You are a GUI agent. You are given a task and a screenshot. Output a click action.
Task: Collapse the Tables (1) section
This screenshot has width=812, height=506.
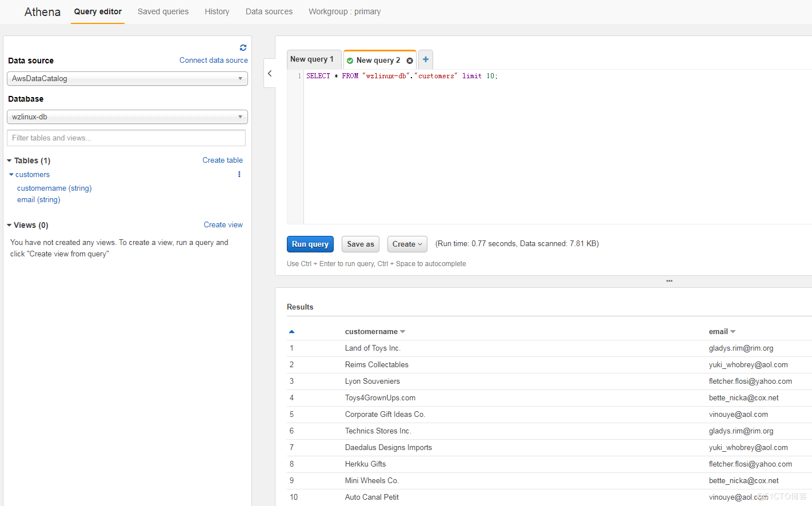coord(9,160)
